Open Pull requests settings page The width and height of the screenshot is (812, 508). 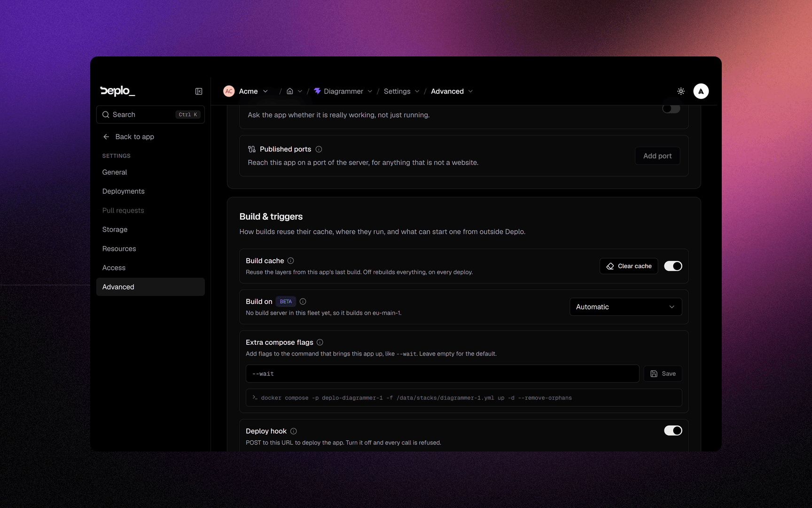(150, 210)
